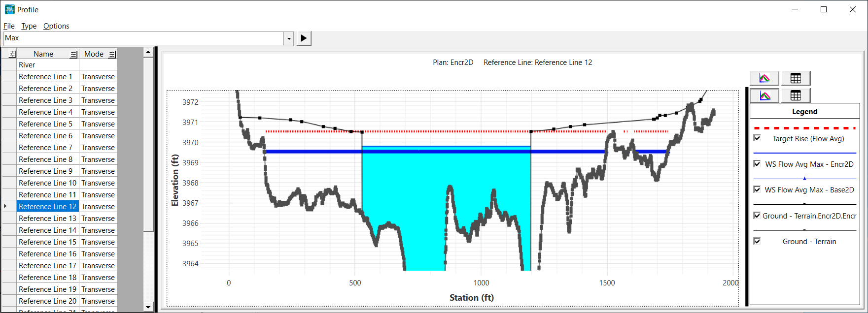This screenshot has height=313, width=868.
Task: Click the Name column header
Action: click(43, 54)
